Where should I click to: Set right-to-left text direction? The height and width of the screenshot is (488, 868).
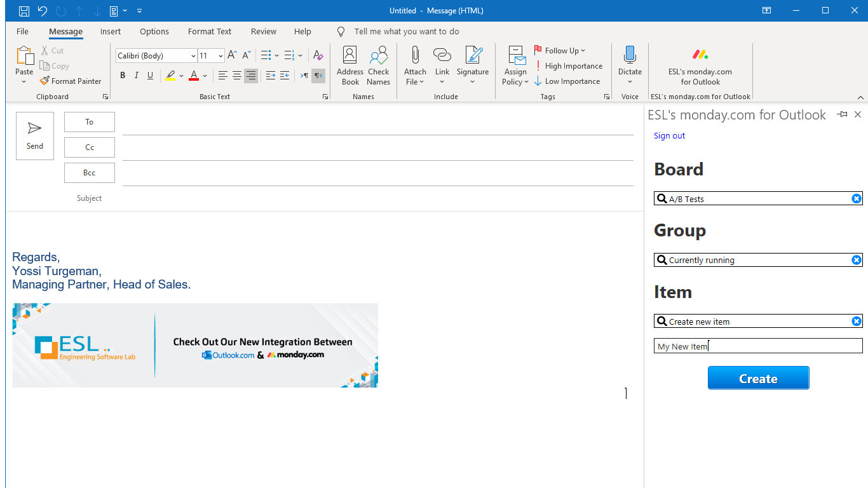pos(318,76)
